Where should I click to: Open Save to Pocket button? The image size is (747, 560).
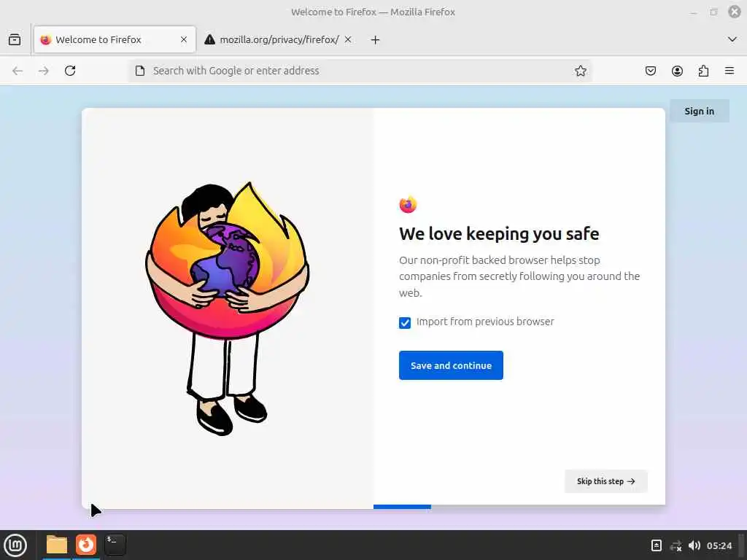651,71
